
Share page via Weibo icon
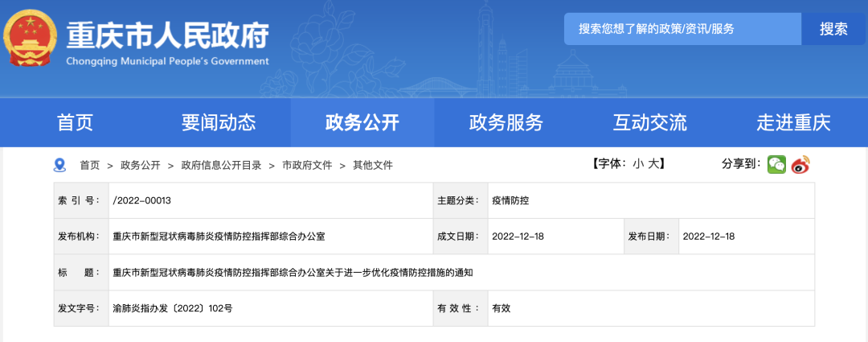pos(800,165)
